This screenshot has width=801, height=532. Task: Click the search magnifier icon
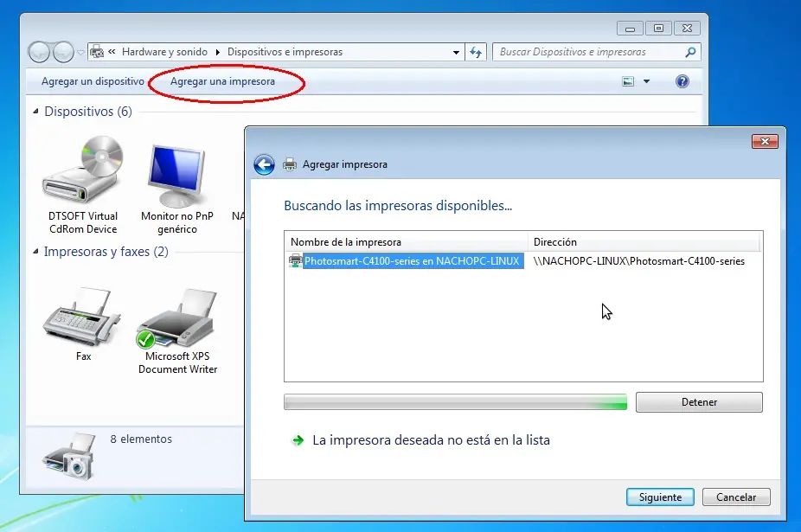(x=690, y=52)
